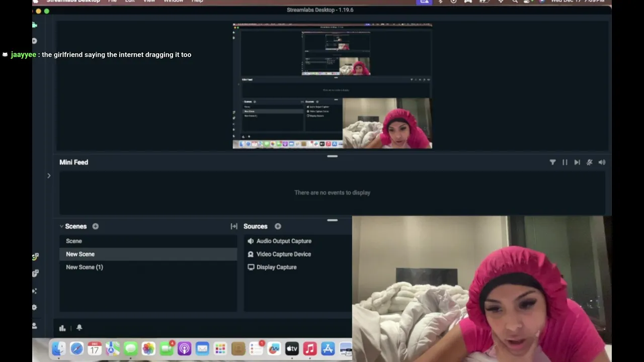Click the embedded preview thumbnail in the studio display
The image size is (644, 362).
tap(332, 86)
